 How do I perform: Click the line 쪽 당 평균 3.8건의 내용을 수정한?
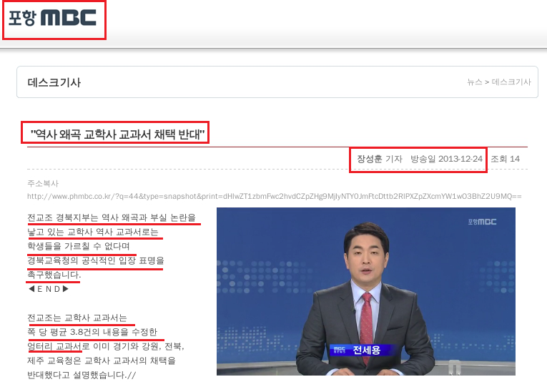click(92, 332)
